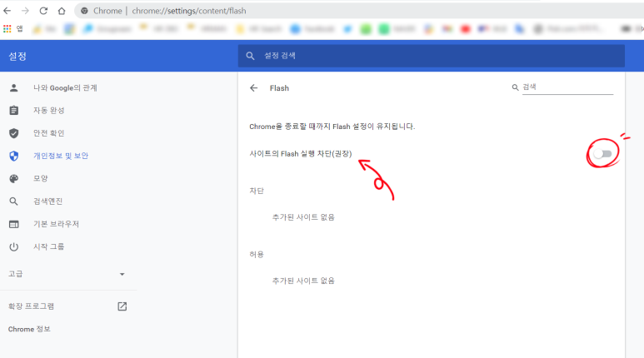Select 개인정보 및 보안 in the sidebar

[x=61, y=156]
